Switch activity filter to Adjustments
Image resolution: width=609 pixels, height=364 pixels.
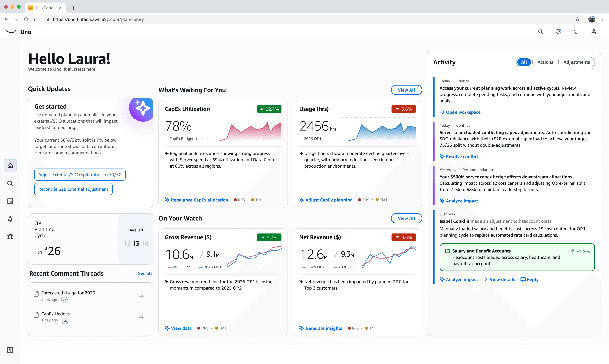coord(577,62)
